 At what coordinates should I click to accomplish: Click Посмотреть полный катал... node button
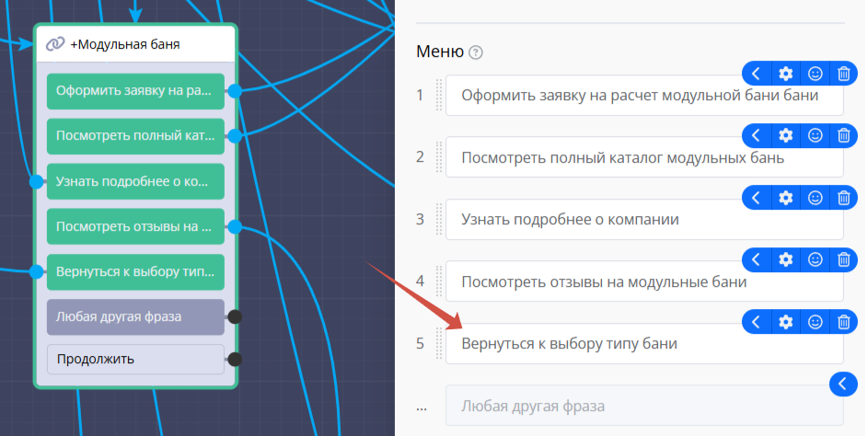(x=134, y=136)
